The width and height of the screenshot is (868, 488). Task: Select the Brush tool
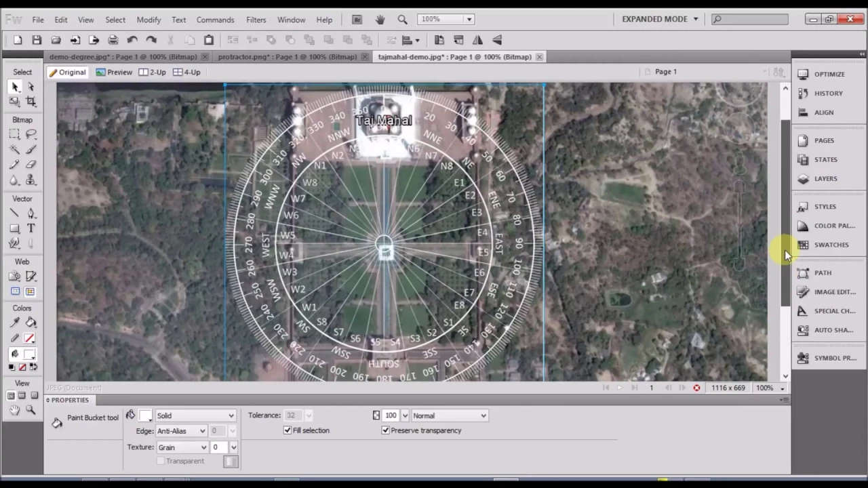[31, 149]
